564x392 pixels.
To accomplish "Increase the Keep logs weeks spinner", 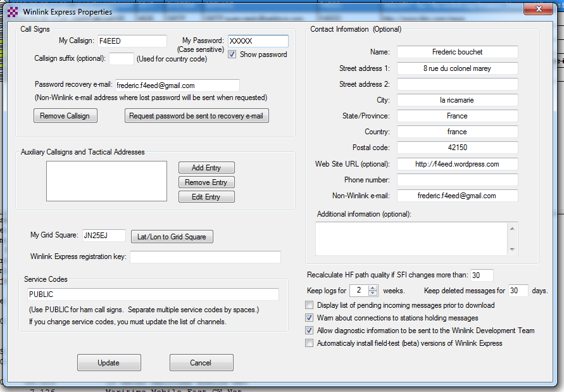I will (373, 288).
